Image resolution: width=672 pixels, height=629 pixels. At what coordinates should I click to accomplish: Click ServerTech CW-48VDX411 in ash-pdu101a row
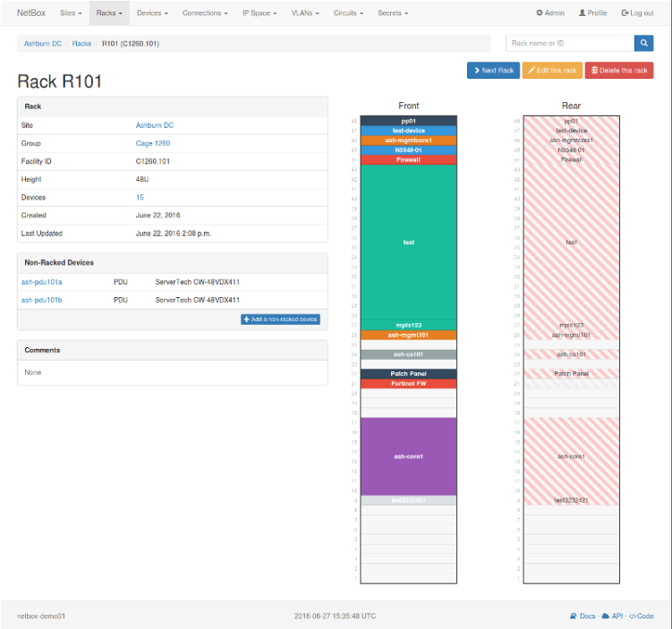(x=197, y=282)
